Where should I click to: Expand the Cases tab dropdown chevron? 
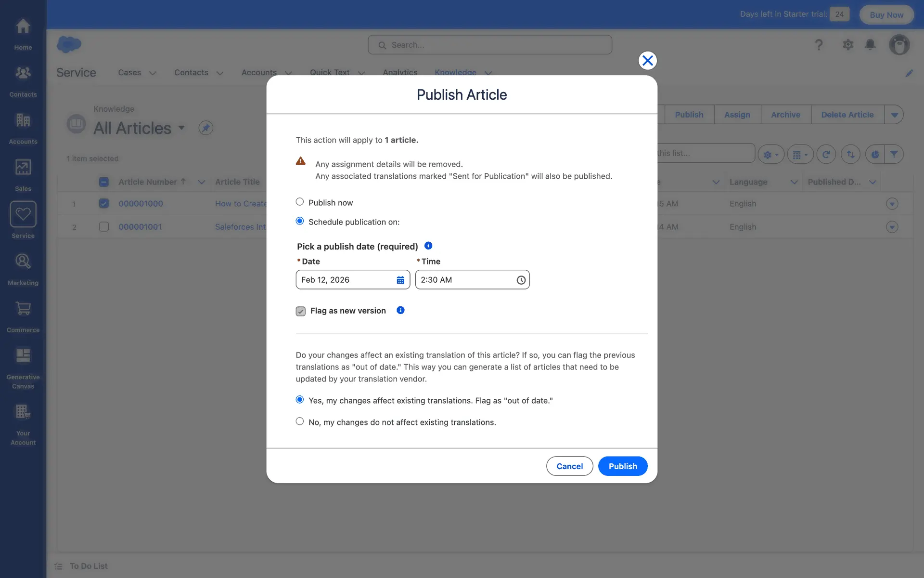pos(153,73)
